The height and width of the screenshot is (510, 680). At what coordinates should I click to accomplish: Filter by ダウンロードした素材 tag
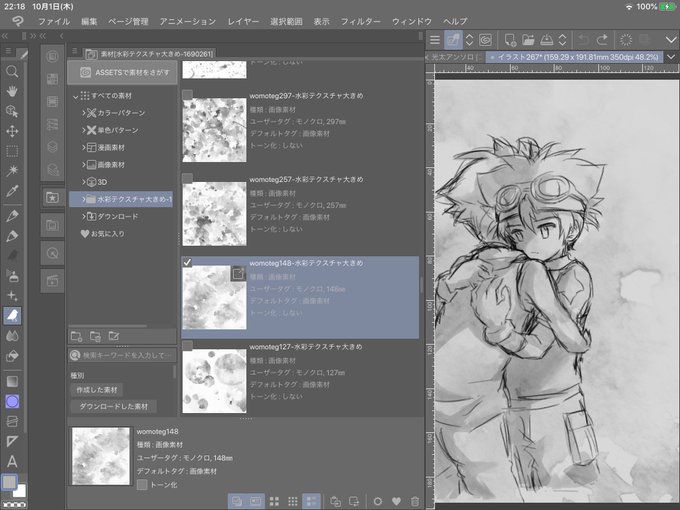113,406
